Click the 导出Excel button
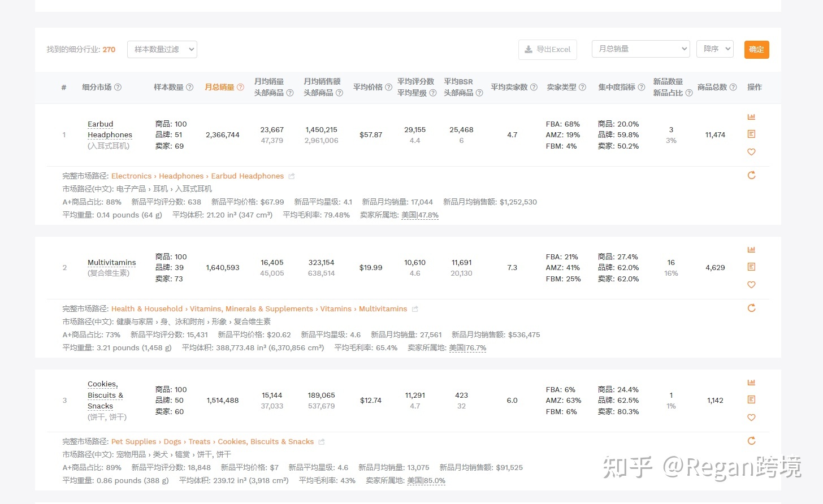823x504 pixels. click(x=547, y=50)
